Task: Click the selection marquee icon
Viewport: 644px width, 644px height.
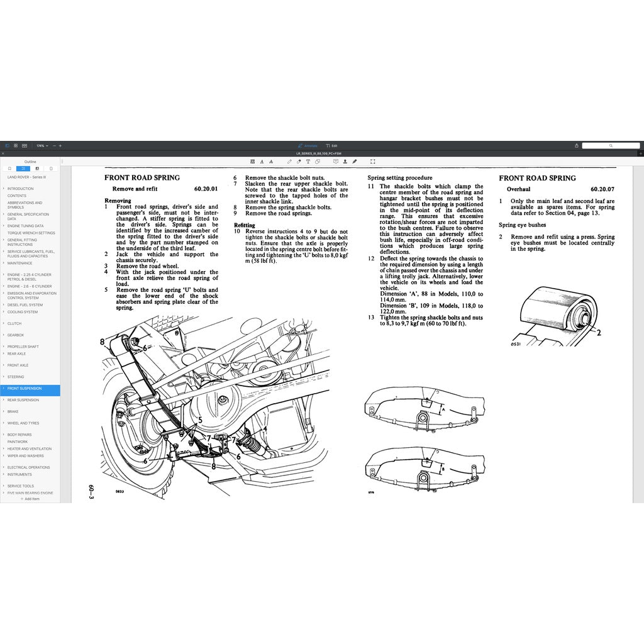Action: click(372, 161)
